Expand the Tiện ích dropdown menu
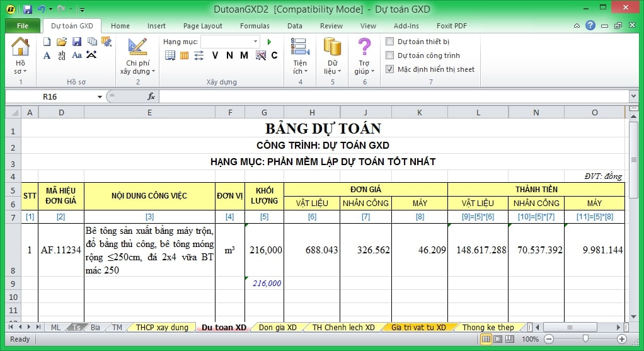This screenshot has height=351, width=644. (300, 71)
